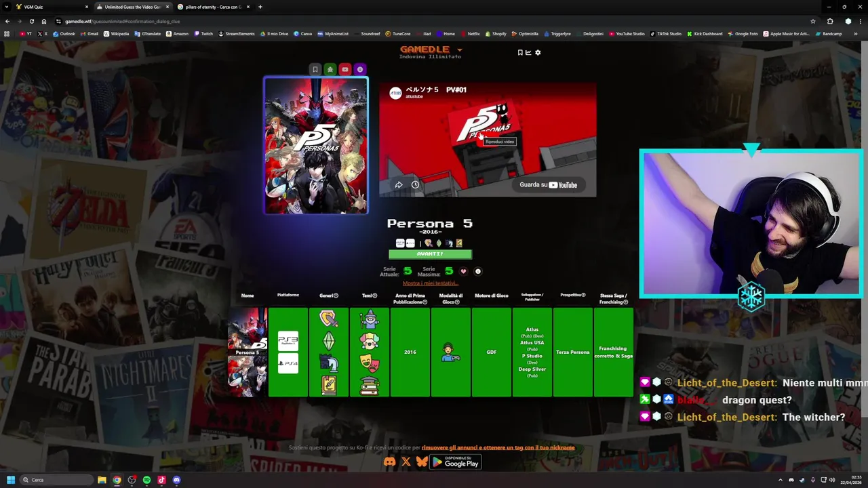Click the PS3 platform icon in table
The image size is (868, 488).
pos(288,340)
